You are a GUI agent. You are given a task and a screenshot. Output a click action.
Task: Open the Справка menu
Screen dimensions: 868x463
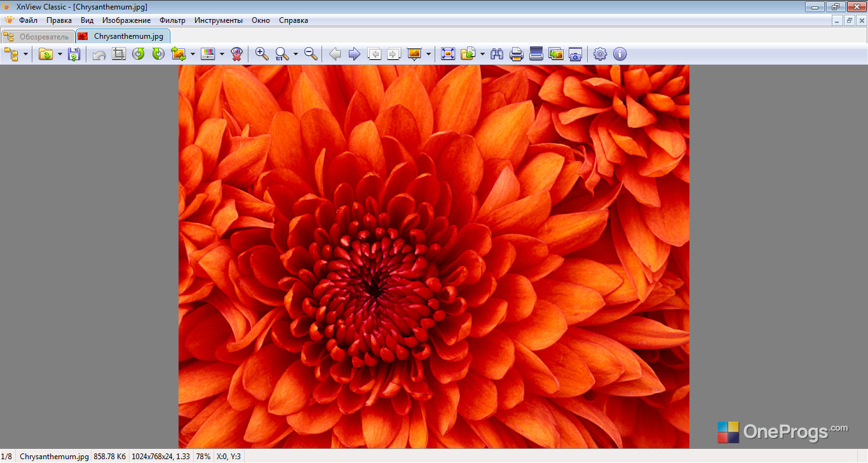click(x=294, y=20)
